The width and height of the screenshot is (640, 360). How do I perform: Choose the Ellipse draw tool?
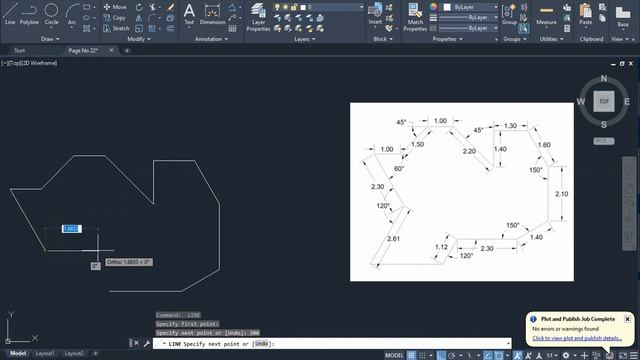(87, 18)
